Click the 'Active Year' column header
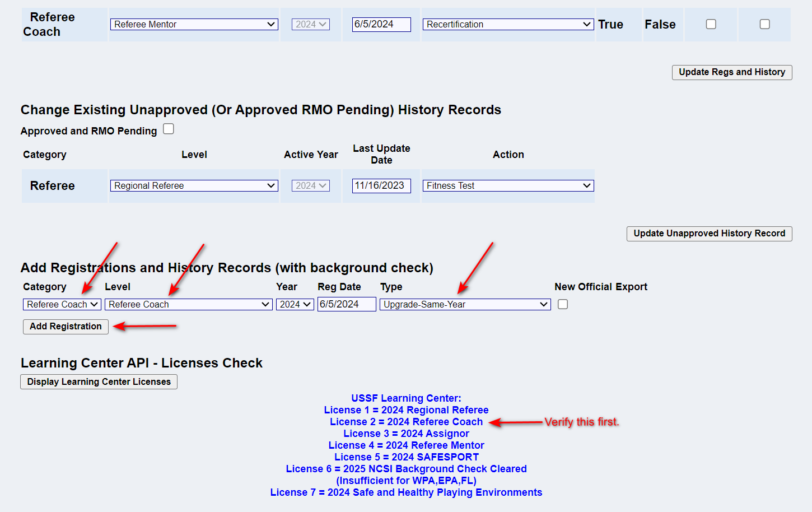Screen dimensions: 812x512 click(311, 155)
